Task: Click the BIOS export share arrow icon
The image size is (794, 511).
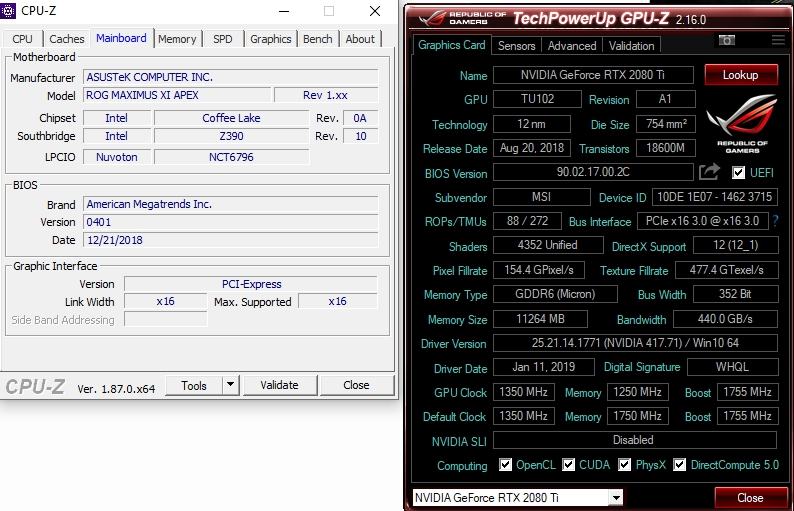Action: coord(709,172)
